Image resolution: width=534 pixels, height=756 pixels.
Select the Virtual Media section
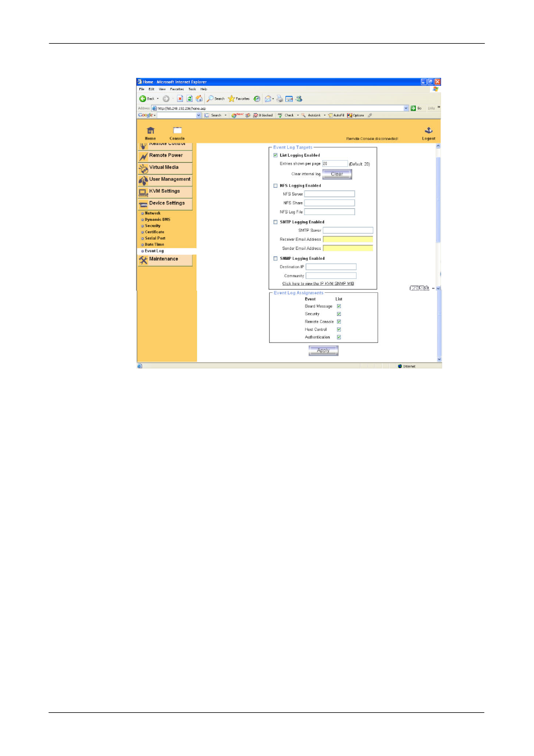click(165, 167)
